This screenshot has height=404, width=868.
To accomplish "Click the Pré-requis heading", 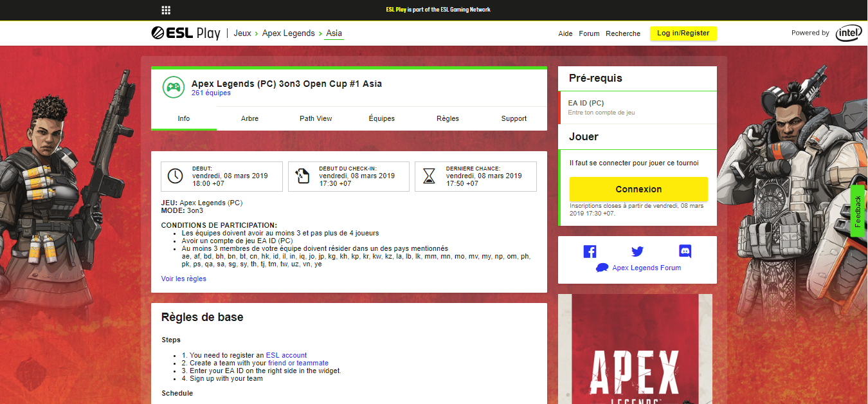I will coord(595,78).
